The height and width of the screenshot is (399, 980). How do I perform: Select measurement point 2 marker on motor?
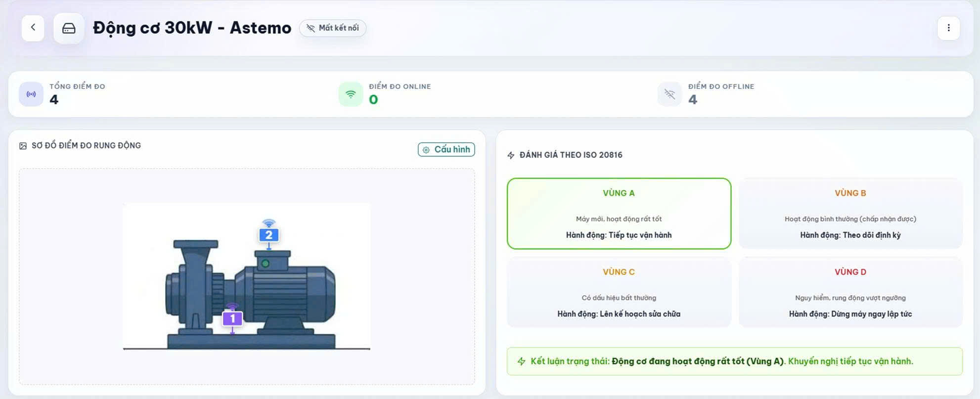(268, 235)
